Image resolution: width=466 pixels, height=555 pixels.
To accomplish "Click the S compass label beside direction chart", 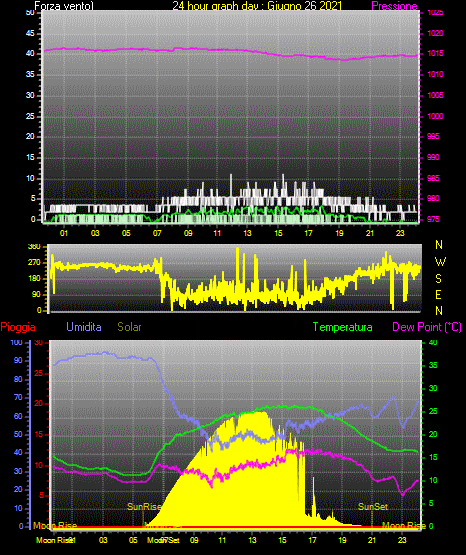I will 438,279.
